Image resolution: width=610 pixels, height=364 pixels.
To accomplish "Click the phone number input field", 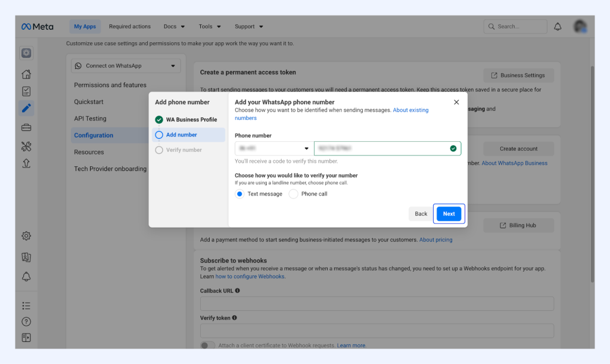I will [387, 148].
